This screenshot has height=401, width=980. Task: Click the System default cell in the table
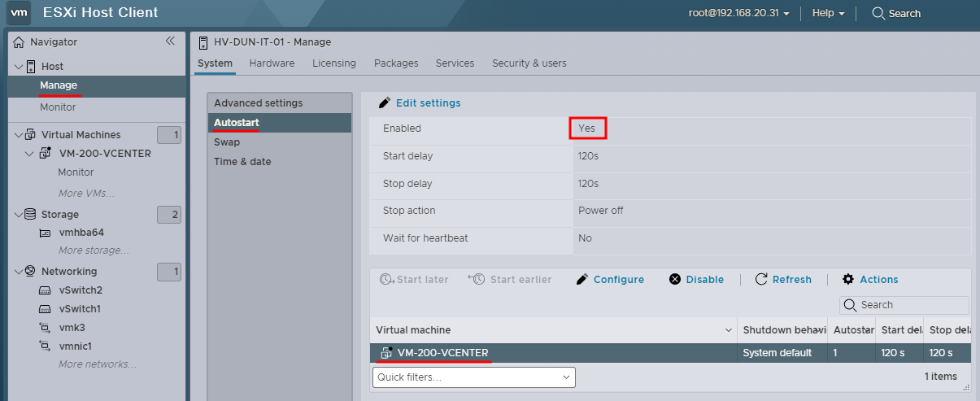(x=777, y=353)
